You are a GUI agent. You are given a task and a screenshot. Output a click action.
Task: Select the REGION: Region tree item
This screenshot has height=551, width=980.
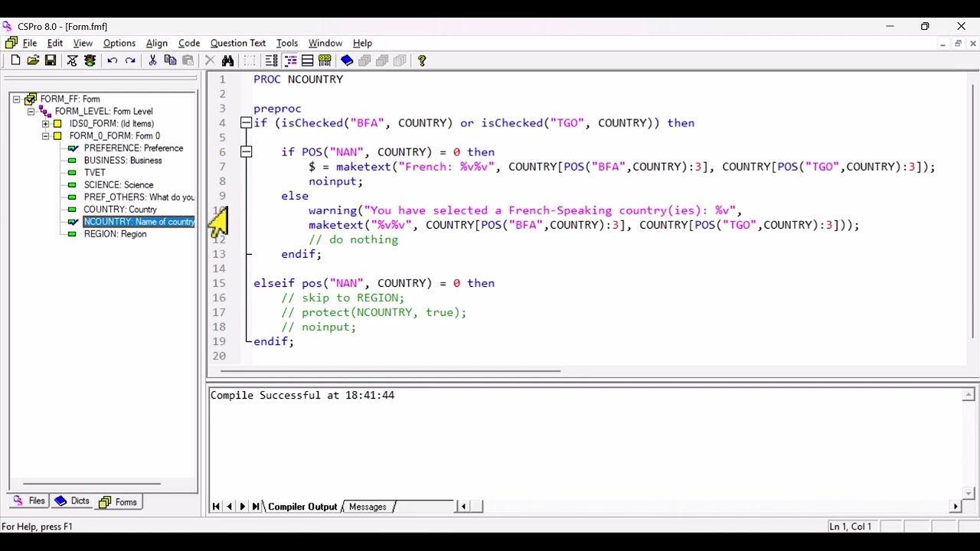[x=115, y=234]
